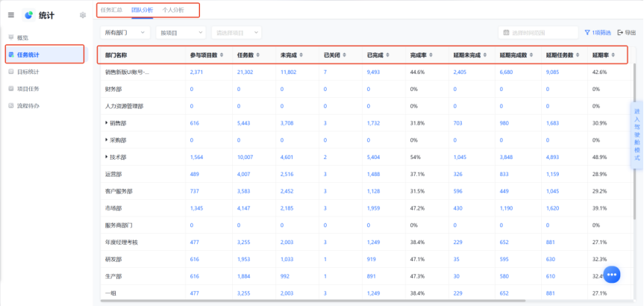Screen dimensions: 644x306
Task: Sort by 已关闭 using its sort icon
Action: point(344,55)
